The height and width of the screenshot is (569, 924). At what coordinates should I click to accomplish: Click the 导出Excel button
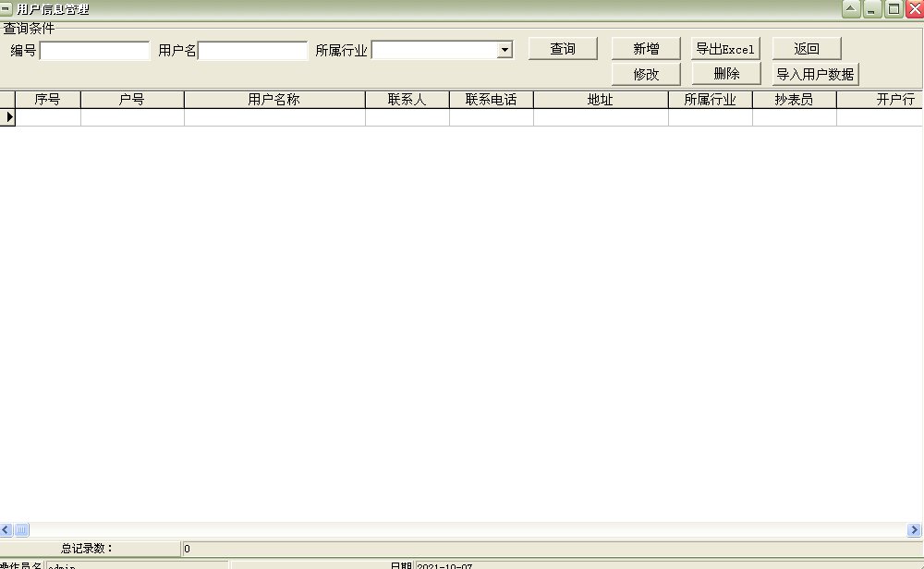(725, 49)
